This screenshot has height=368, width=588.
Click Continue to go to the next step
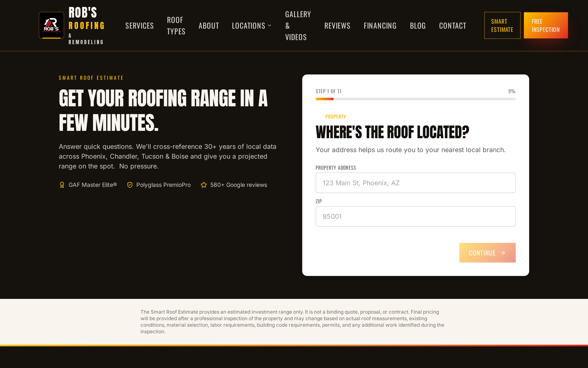pyautogui.click(x=487, y=253)
